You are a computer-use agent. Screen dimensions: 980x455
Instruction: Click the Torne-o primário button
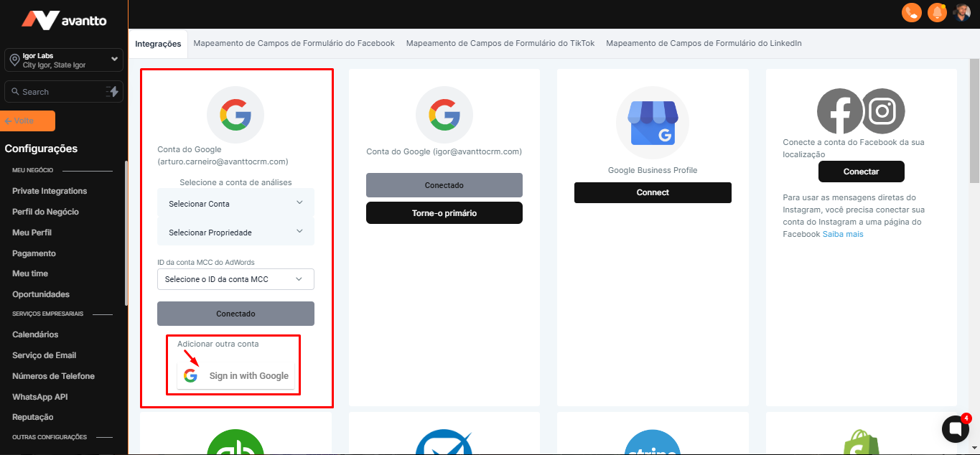click(x=444, y=213)
